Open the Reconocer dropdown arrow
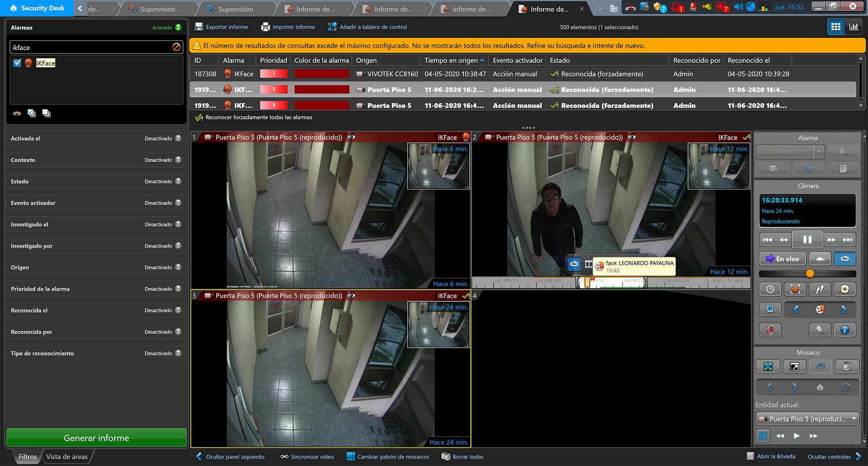The width and height of the screenshot is (868, 466). (819, 152)
